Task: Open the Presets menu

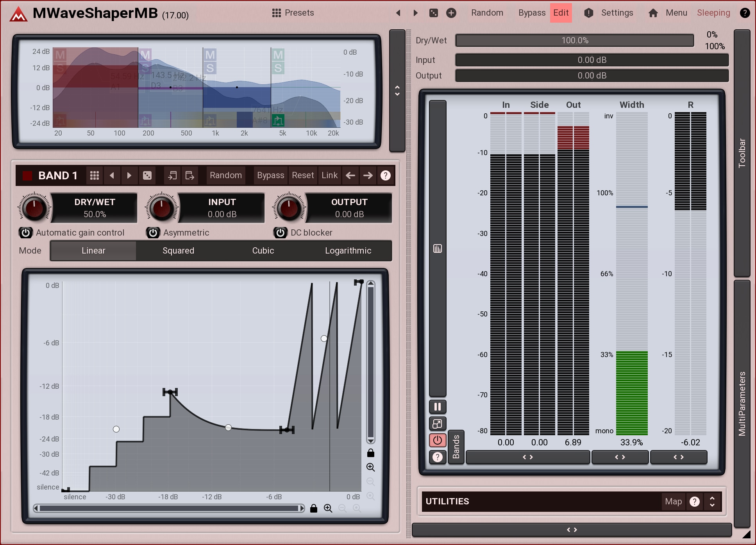Action: click(293, 13)
